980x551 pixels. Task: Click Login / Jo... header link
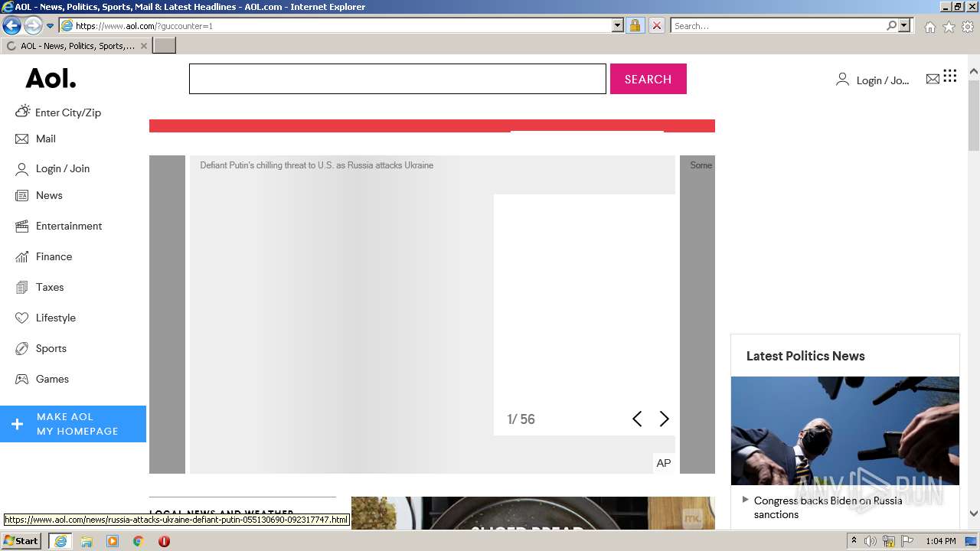tap(883, 80)
